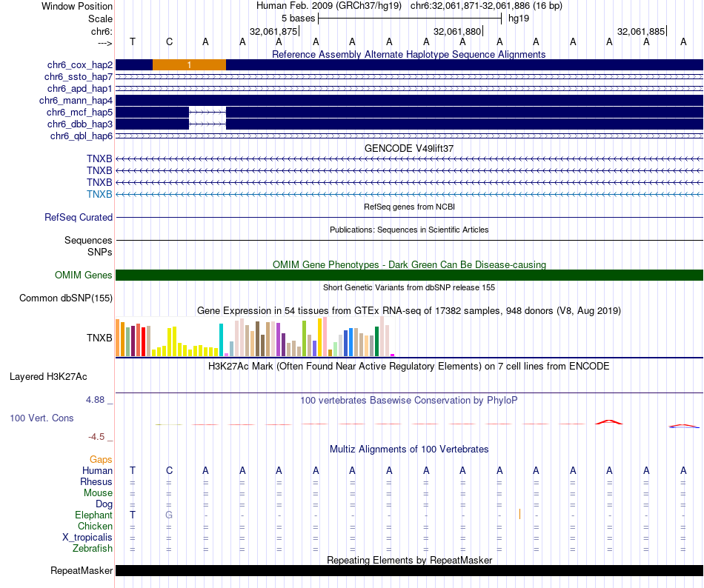Click the Common dbSNP(155) label
Viewport: 704px width, 588px height.
(66, 298)
